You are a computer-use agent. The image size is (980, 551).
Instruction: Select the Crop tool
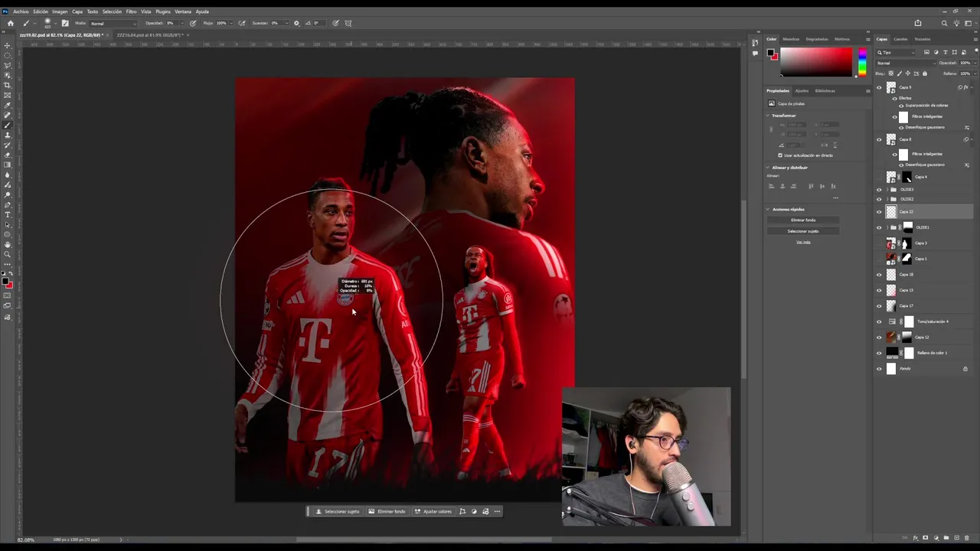click(x=8, y=86)
